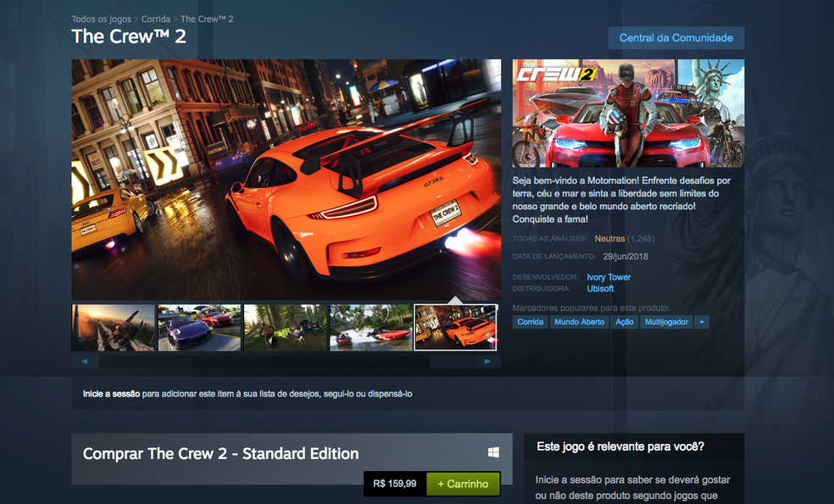Screen dimensions: 834x504
Task: Click the '29/jun/2018' release date
Action: pos(625,257)
